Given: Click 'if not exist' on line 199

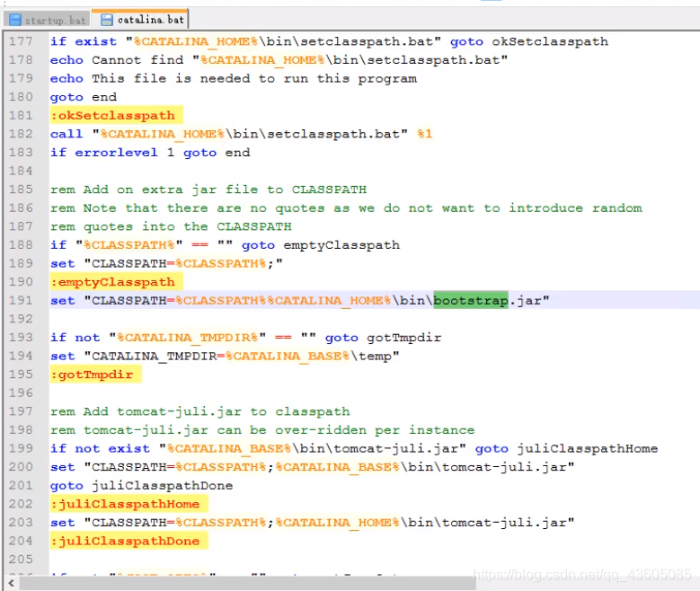Looking at the screenshot, I should (x=100, y=448).
